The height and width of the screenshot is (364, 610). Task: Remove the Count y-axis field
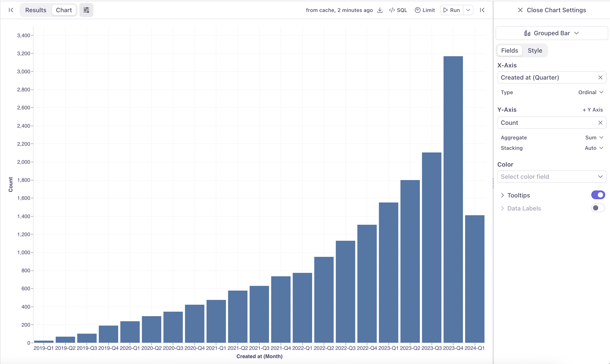[x=600, y=123]
